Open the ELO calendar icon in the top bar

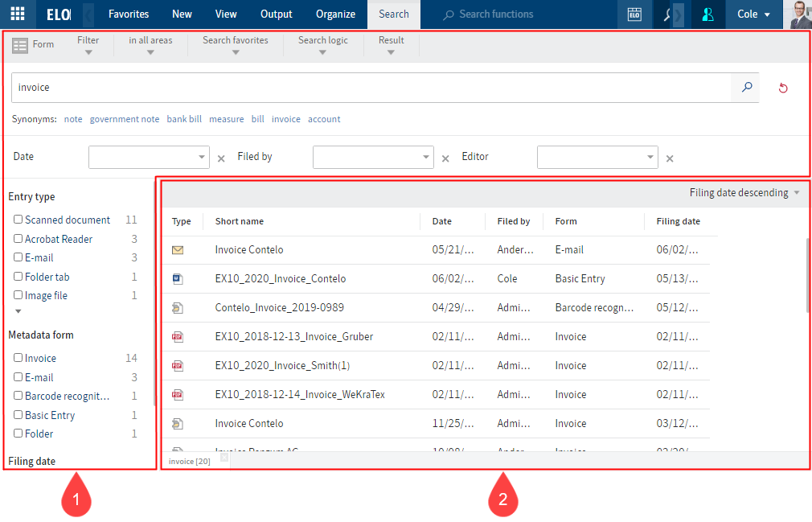(634, 14)
